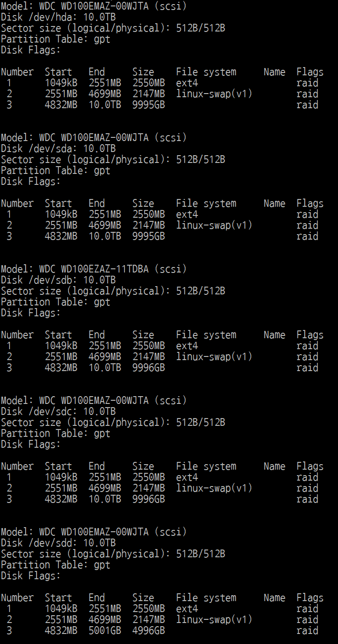The image size is (338, 644).
Task: Click the WD100EZAZ-11TDBA model line
Action: tap(94, 269)
